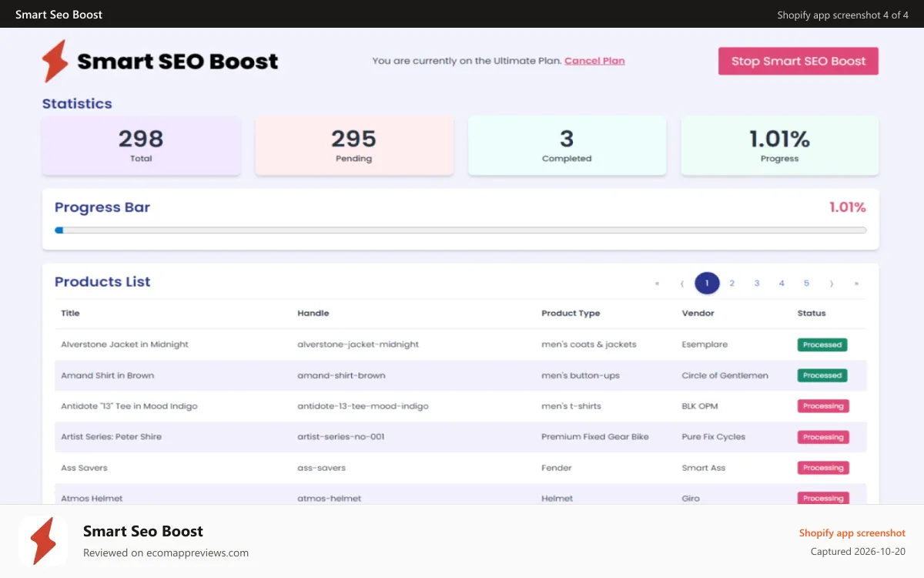Click the Product Type column header
Screen dimensions: 924x578
pos(571,313)
